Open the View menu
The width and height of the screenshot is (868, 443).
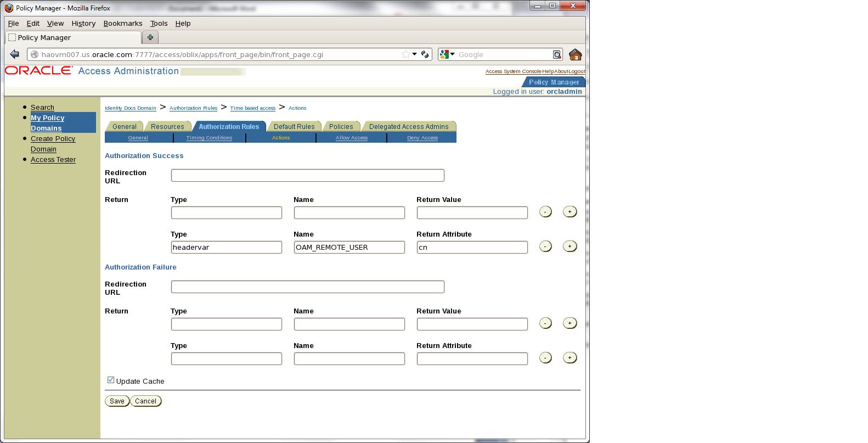(55, 24)
